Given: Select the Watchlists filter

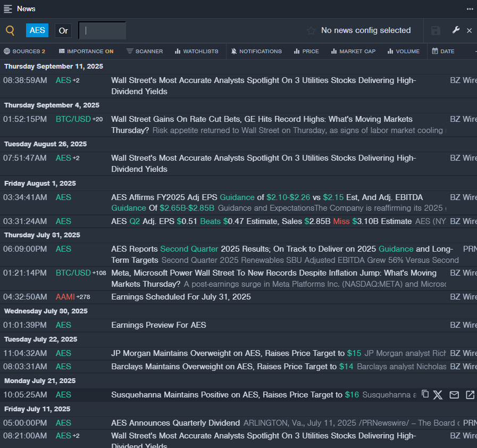Looking at the screenshot, I should (x=196, y=52).
